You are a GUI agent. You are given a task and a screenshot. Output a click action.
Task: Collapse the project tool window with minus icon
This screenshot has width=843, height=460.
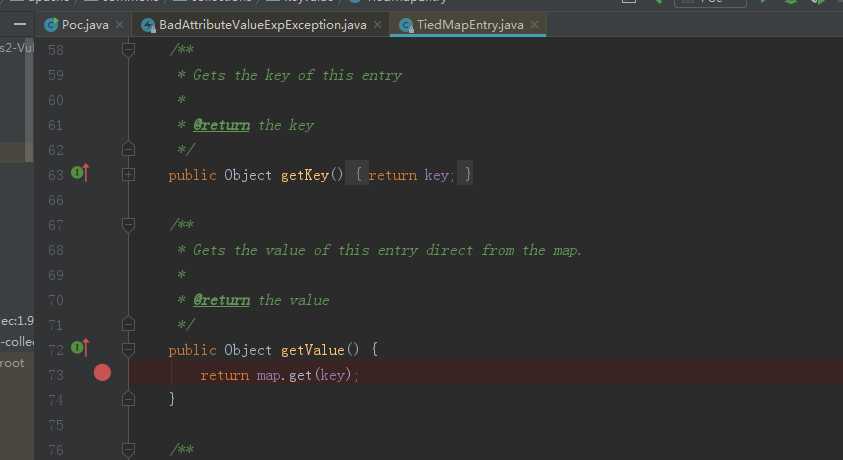click(20, 25)
